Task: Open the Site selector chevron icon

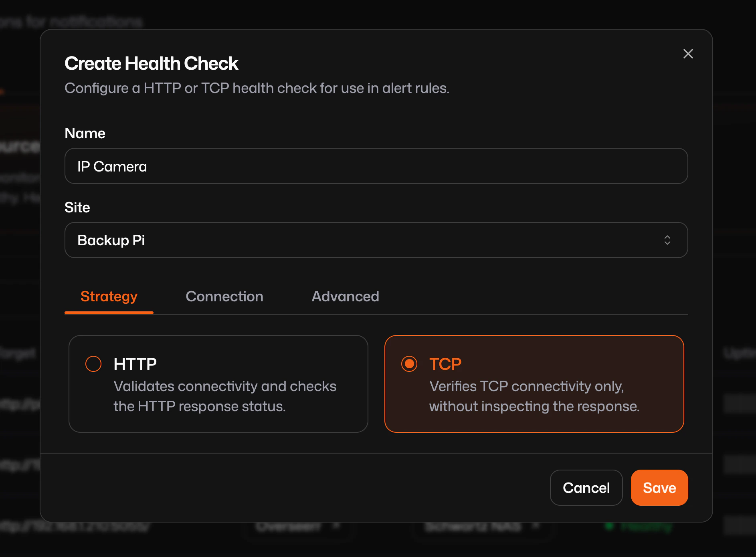Action: point(668,240)
